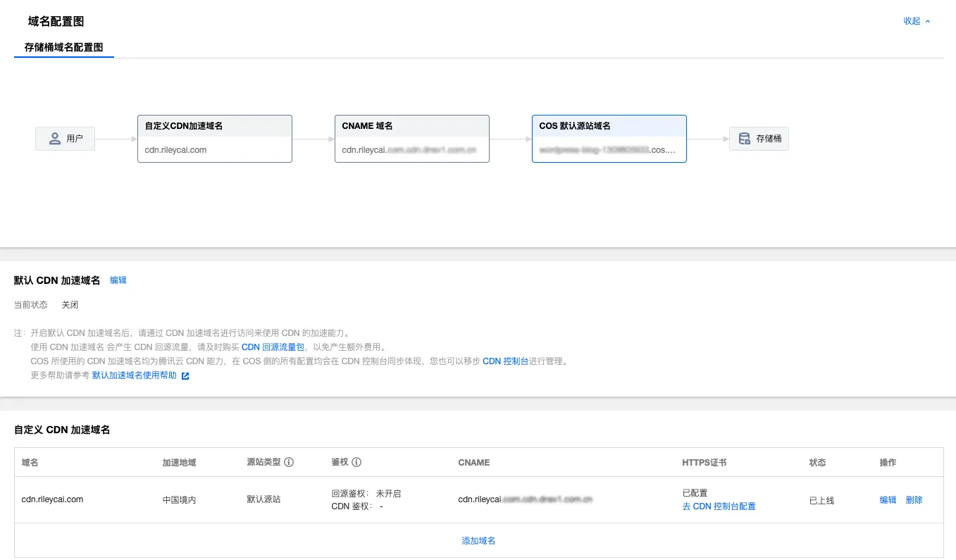Click 编辑 next to 默认 CDN 加速域名
The width and height of the screenshot is (956, 560).
pyautogui.click(x=118, y=280)
